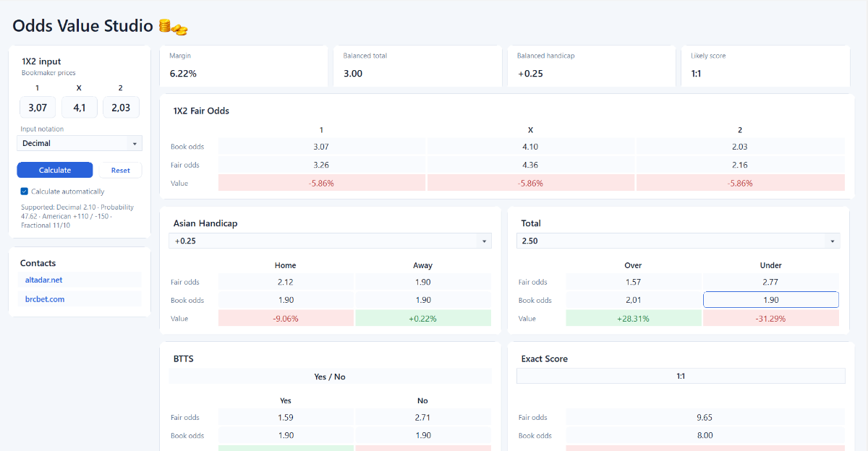The image size is (868, 451).
Task: Click the Reset button
Action: pyautogui.click(x=121, y=170)
